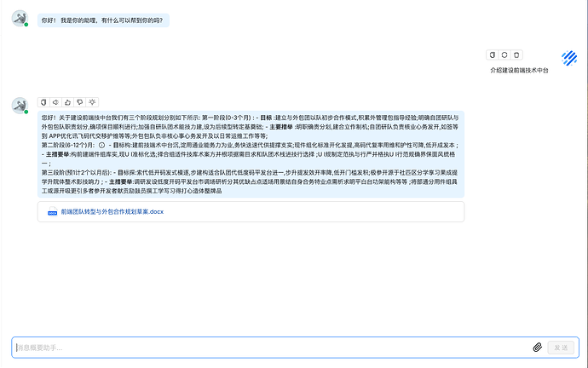The height and width of the screenshot is (368, 588).
Task: Copy the user message 介绍建设前端技术中台
Action: [x=493, y=55]
